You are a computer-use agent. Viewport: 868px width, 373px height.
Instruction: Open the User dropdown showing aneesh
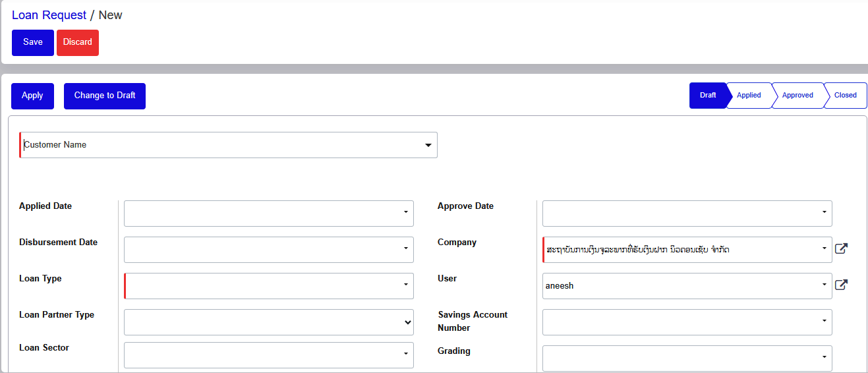(687, 286)
